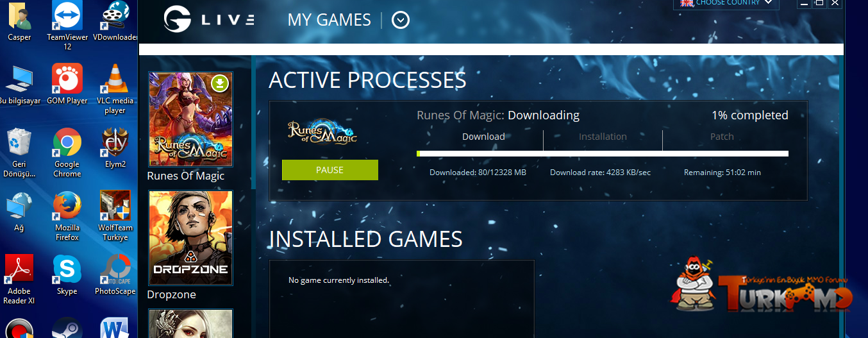Select the Download stage tab
The width and height of the screenshot is (868, 338).
click(x=483, y=137)
